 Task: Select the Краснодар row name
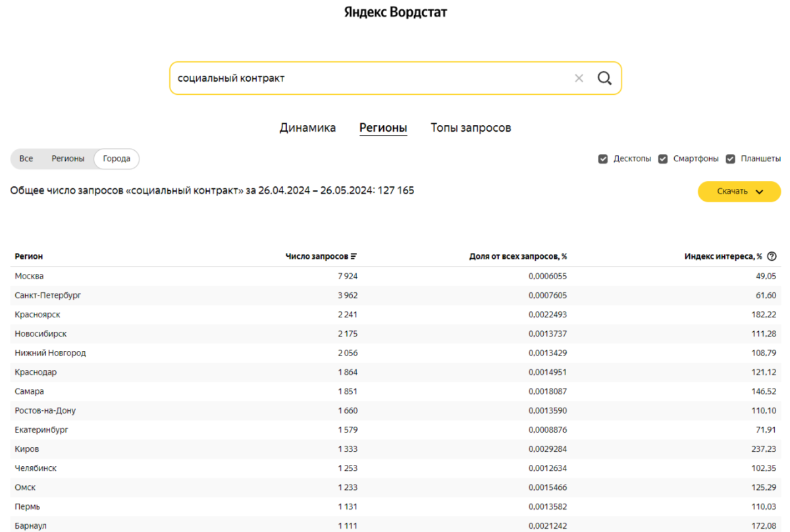pos(36,372)
